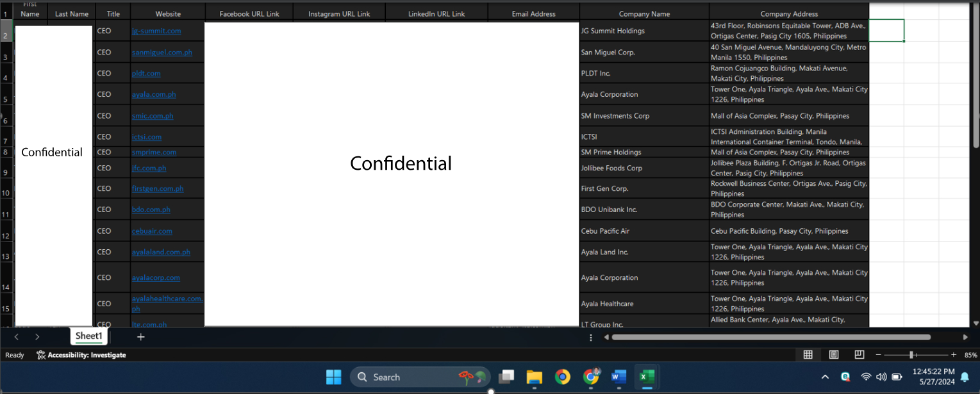980x394 pixels.
Task: Select the Jollibee Foods Corp cell
Action: [644, 168]
